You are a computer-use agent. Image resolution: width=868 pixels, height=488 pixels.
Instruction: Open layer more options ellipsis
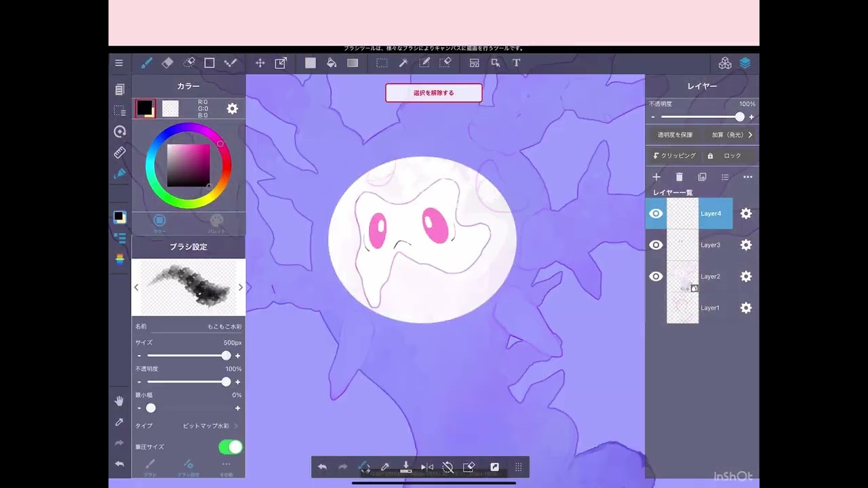click(747, 177)
